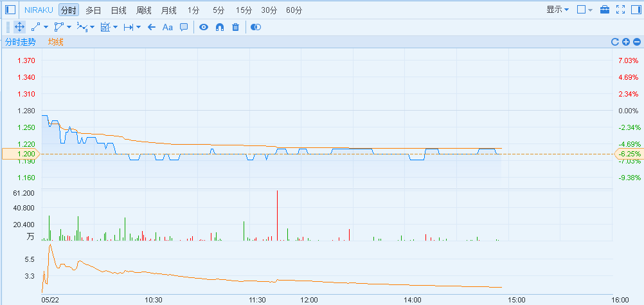644x305 pixels.
Task: Select the polygon shape drawing tool
Action: [59, 27]
